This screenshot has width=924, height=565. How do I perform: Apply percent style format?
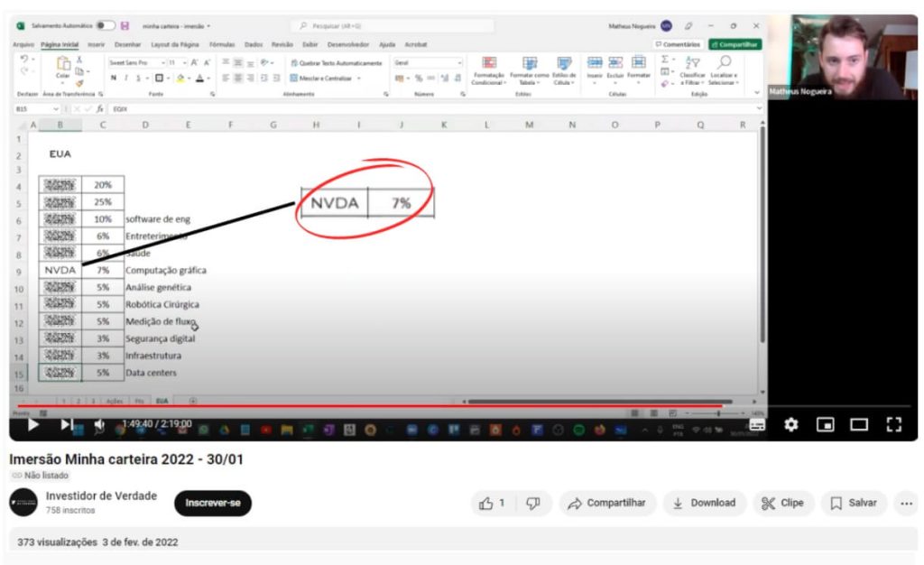[x=419, y=78]
